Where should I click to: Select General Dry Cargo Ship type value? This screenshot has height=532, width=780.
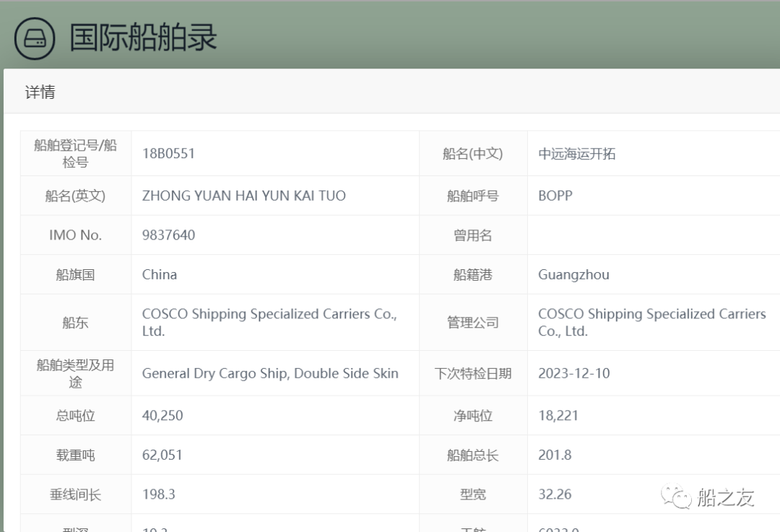(x=270, y=373)
